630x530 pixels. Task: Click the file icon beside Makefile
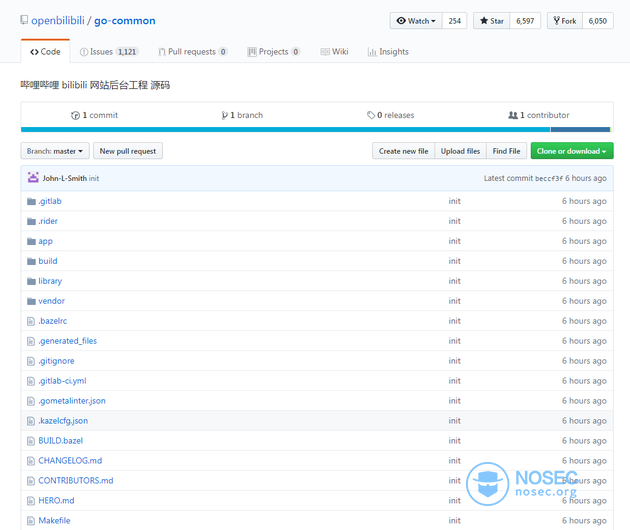click(x=31, y=521)
